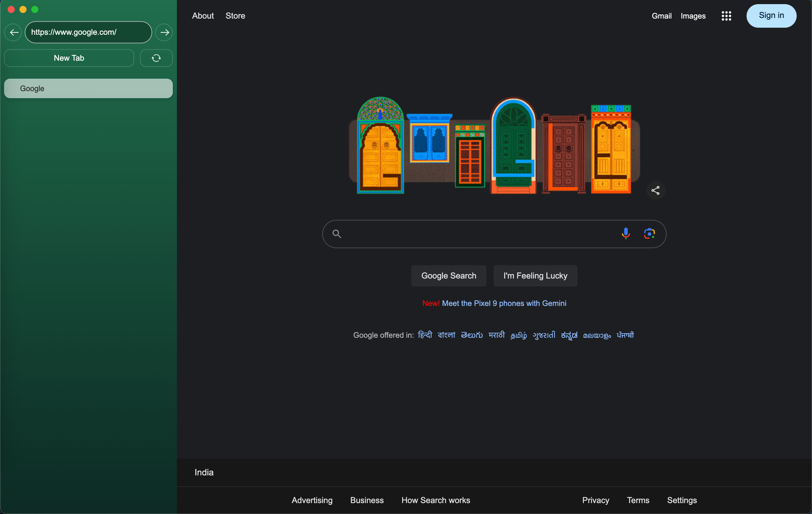Open the Google apps grid
The height and width of the screenshot is (514, 812).
click(726, 16)
